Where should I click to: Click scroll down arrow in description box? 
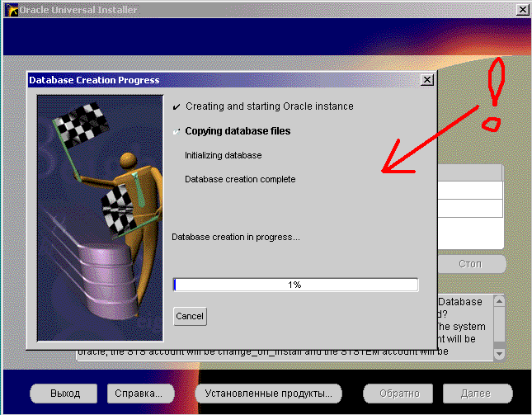click(x=499, y=354)
